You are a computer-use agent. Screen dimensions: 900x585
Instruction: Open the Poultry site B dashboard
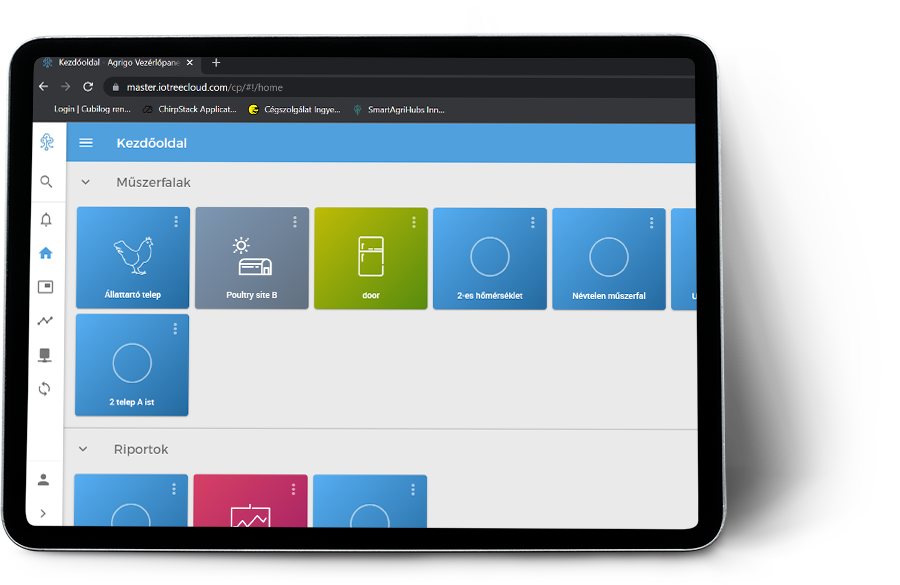pyautogui.click(x=252, y=258)
